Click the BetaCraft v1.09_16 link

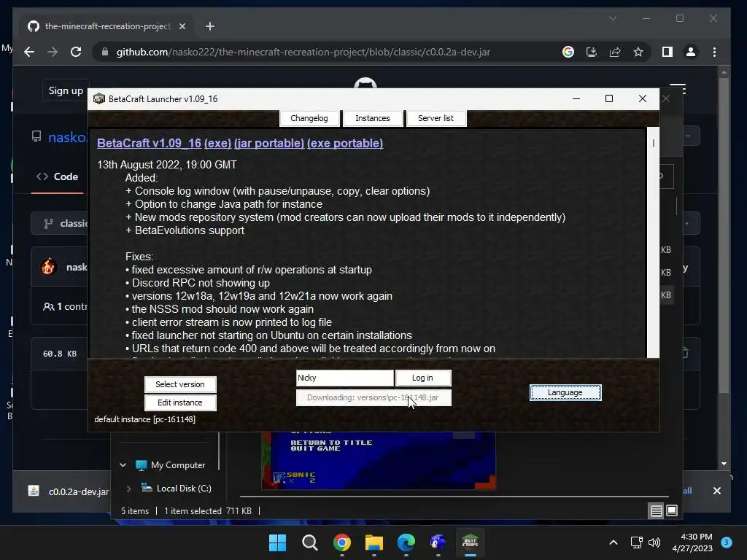tap(149, 144)
